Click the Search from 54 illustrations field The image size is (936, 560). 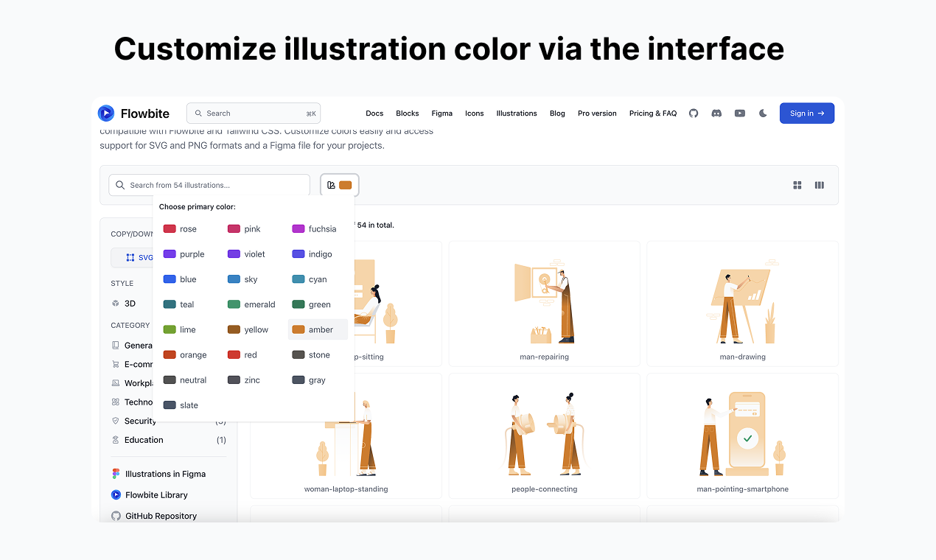click(x=209, y=185)
